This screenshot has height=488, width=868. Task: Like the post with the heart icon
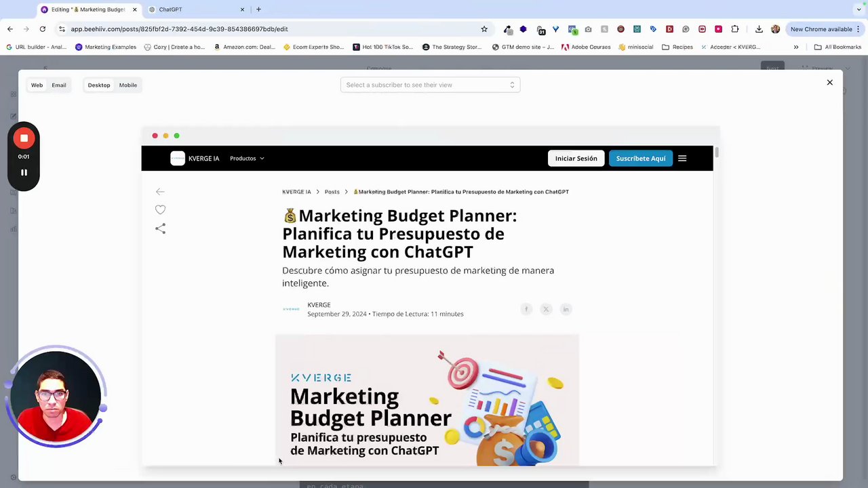160,210
